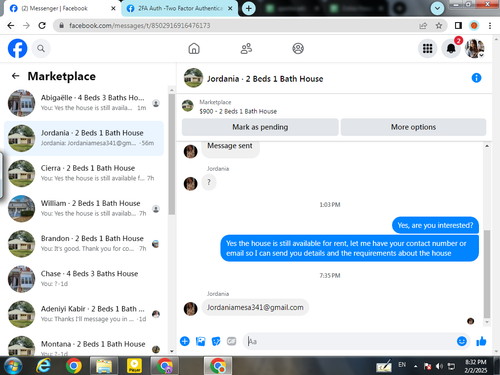This screenshot has width=500, height=375.
Task: Click Jordania header profile thumbnail
Action: click(193, 78)
